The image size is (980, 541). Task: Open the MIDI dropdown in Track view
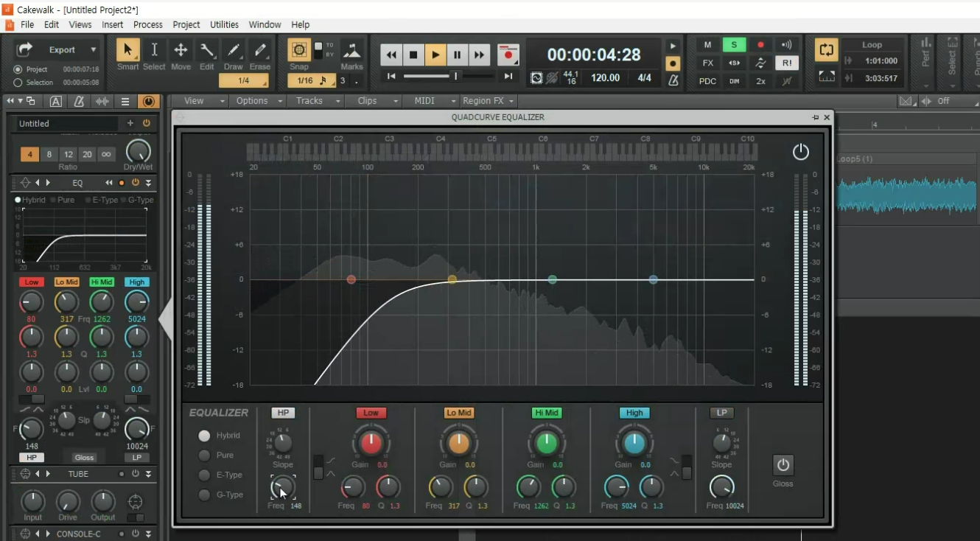point(430,101)
